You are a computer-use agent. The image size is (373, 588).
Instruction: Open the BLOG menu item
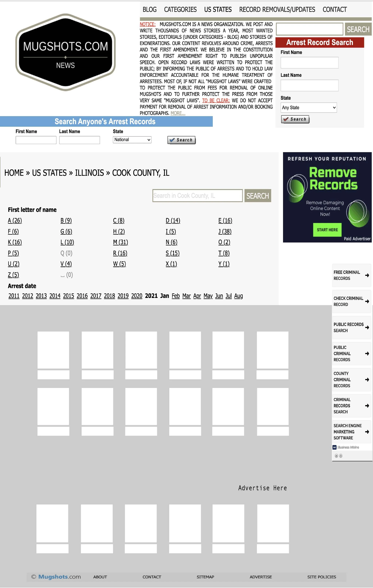point(150,9)
